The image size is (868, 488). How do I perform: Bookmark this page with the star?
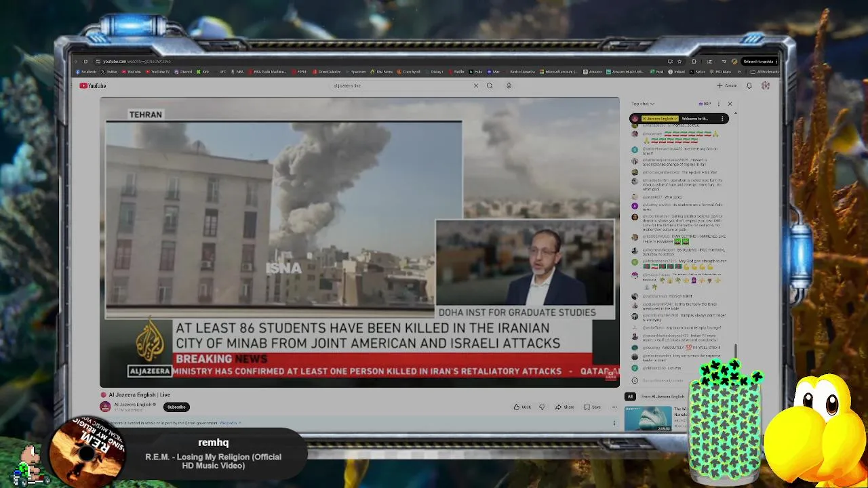[x=679, y=62]
